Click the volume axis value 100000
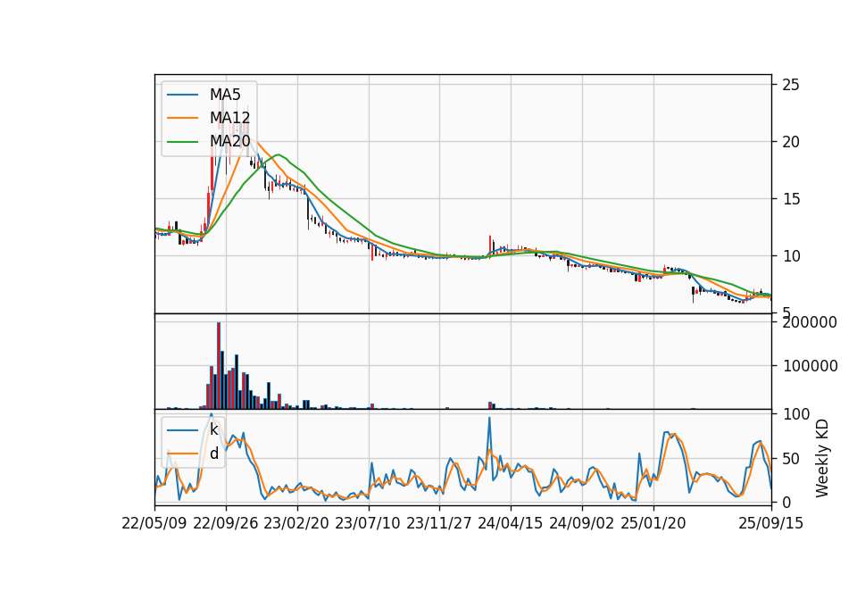This screenshot has width=857, height=616. click(810, 366)
